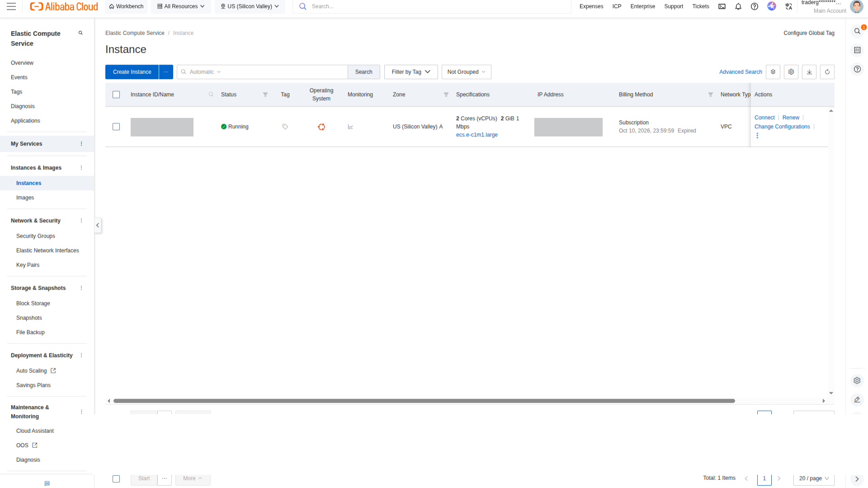Image resolution: width=868 pixels, height=488 pixels.
Task: Search within Elastic Compute Service sidebar
Action: pos(80,33)
